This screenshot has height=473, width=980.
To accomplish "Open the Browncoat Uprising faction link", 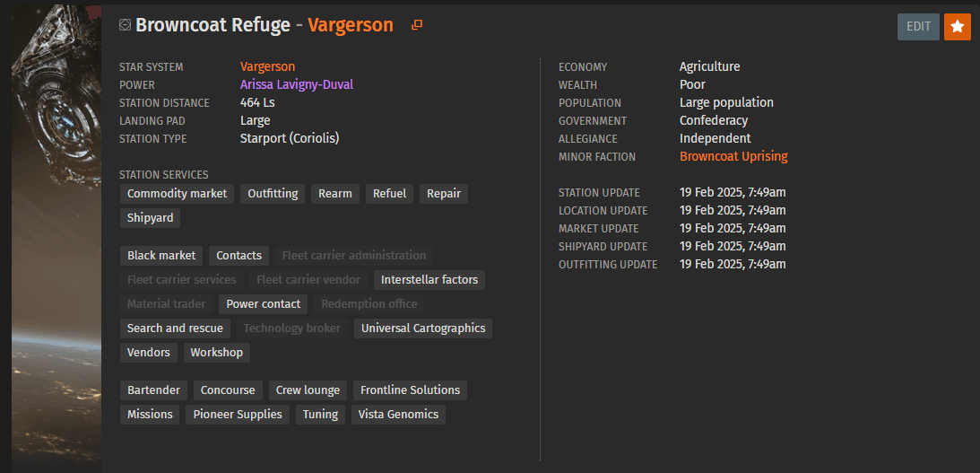I will tap(733, 156).
